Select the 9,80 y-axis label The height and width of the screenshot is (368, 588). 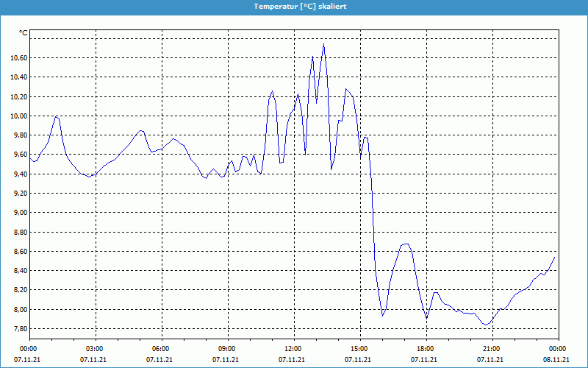[21, 135]
